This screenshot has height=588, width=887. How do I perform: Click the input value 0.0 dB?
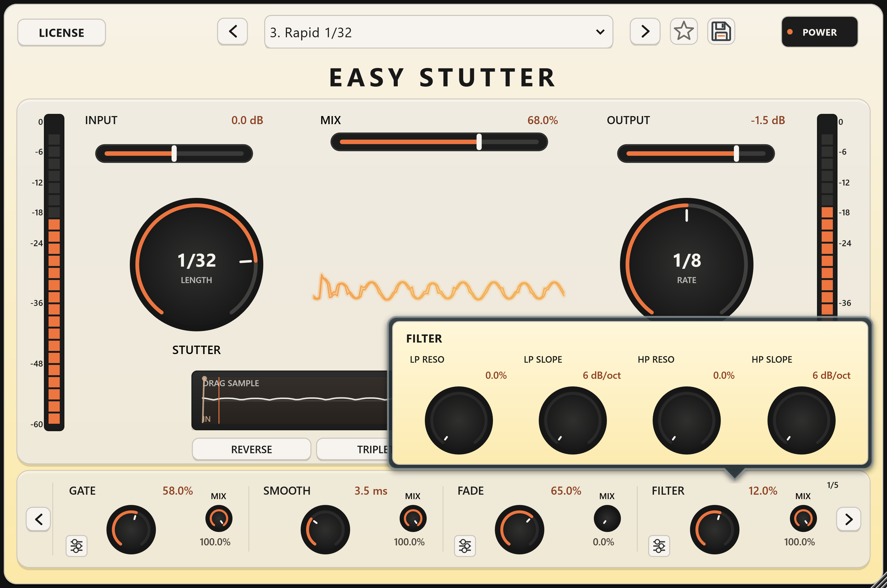(247, 120)
